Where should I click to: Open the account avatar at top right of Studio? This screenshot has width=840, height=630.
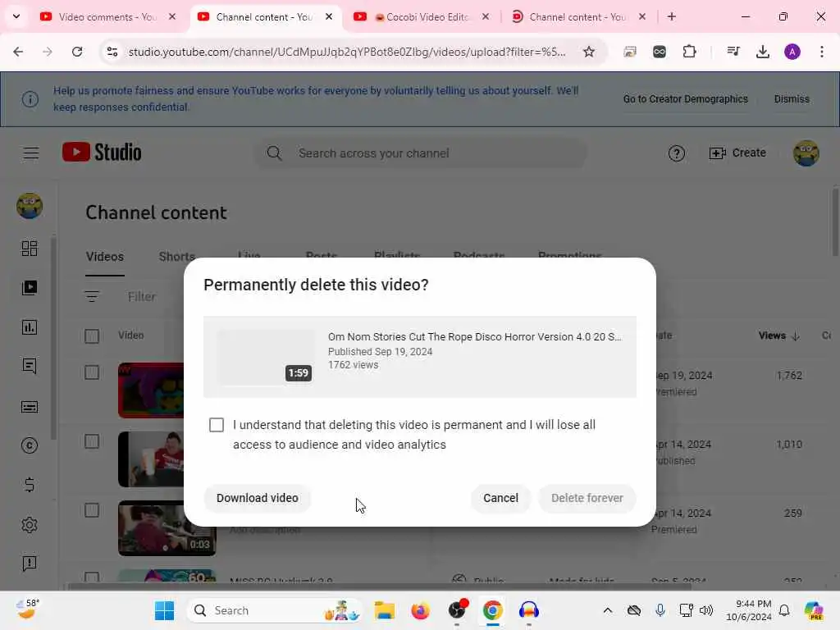pyautogui.click(x=806, y=153)
